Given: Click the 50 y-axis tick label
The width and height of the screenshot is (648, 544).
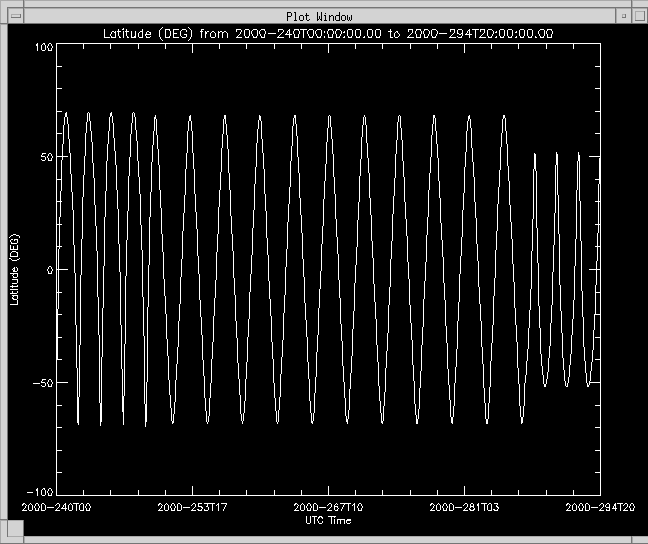Looking at the screenshot, I should coord(45,158).
